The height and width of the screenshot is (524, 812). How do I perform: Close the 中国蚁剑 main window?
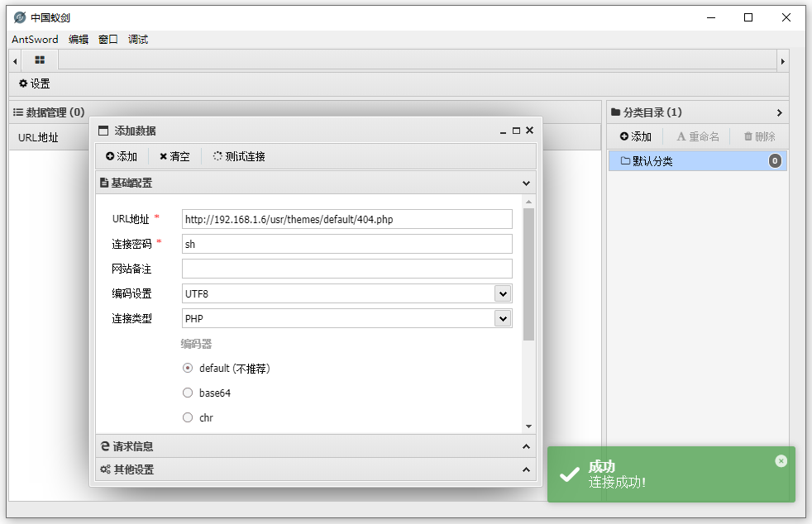(786, 17)
